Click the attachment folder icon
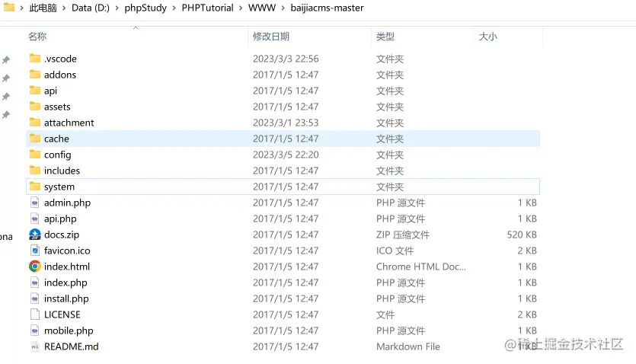Viewport: 636px width, 364px height. 35,122
